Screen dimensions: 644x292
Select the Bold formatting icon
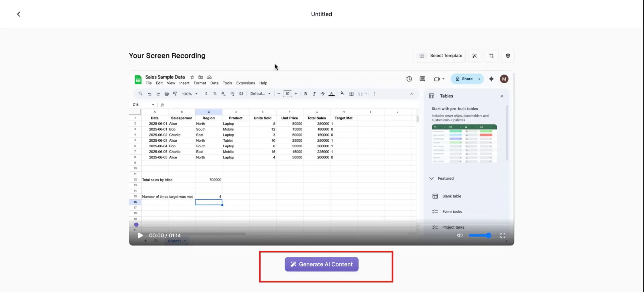pos(306,94)
